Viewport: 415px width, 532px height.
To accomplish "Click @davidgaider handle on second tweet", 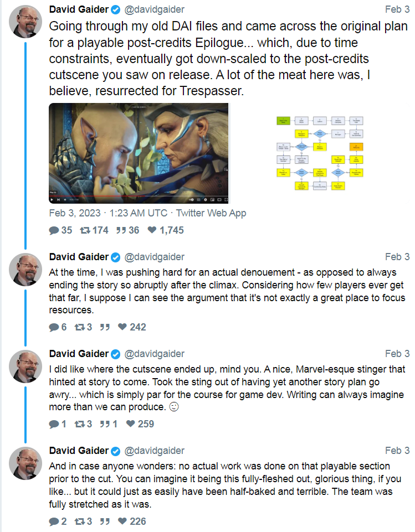I will click(155, 257).
